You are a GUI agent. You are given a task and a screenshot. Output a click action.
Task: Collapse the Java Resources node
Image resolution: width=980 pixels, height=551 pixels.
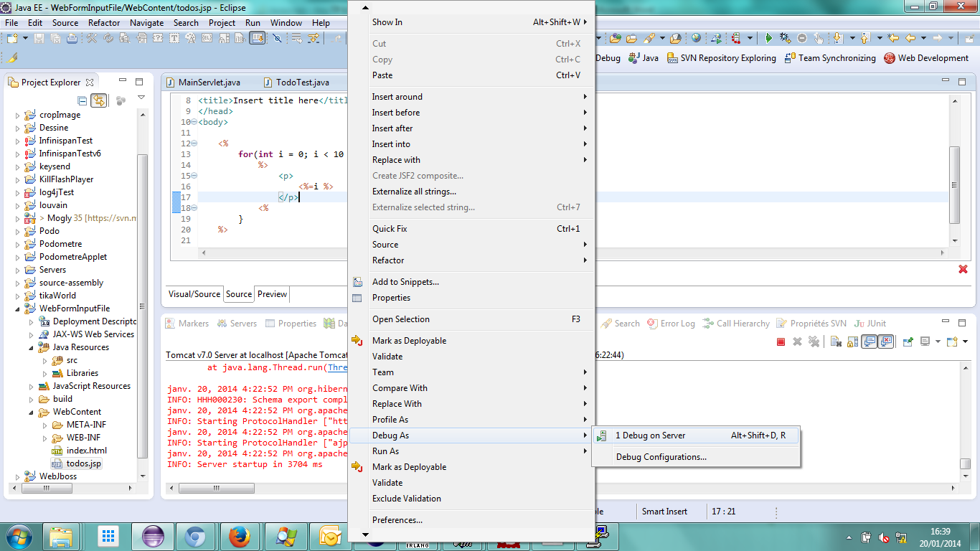click(32, 347)
